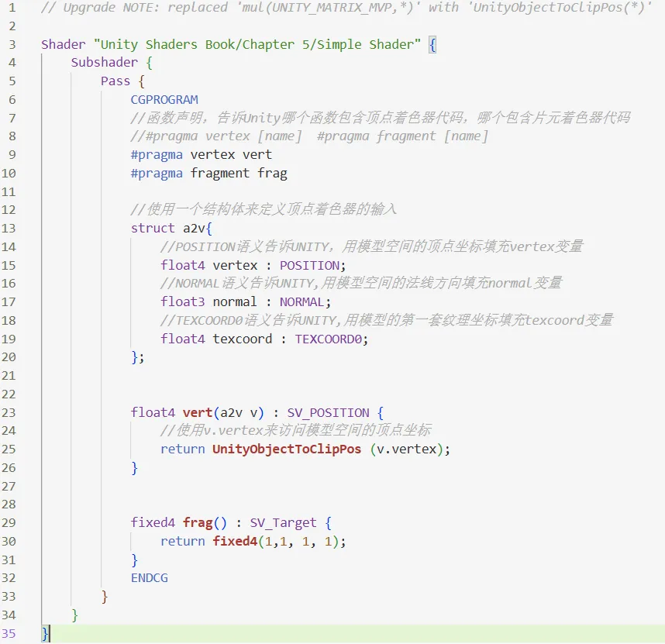
Task: Select the CGPROGRAM directive
Action: (164, 100)
